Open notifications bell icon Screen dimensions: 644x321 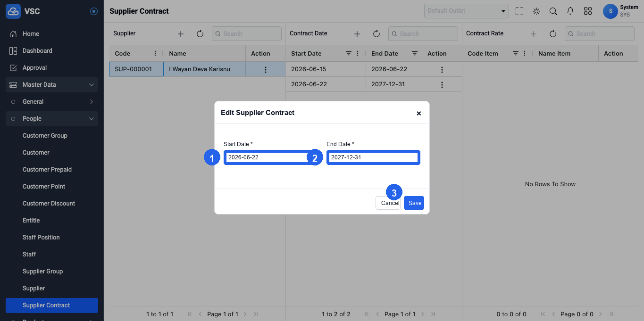570,11
